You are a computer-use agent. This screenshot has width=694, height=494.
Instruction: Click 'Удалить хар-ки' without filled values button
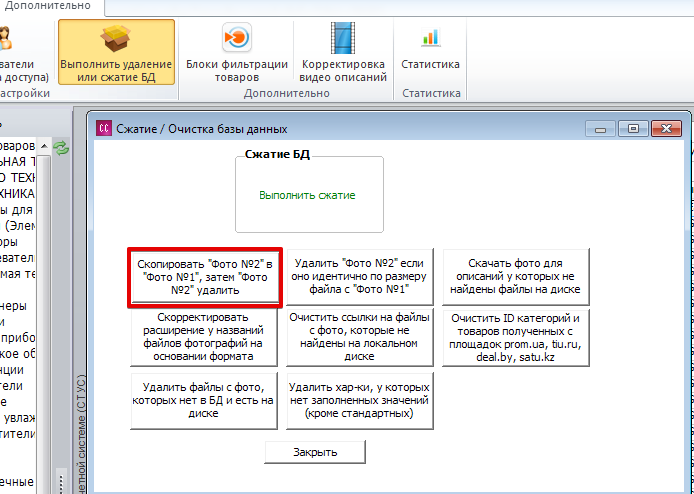pos(359,401)
